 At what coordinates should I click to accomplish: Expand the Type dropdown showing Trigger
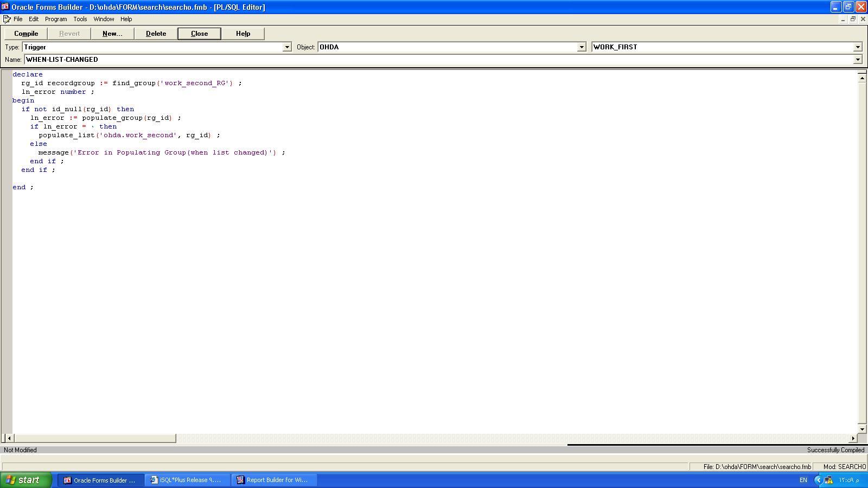pyautogui.click(x=287, y=47)
